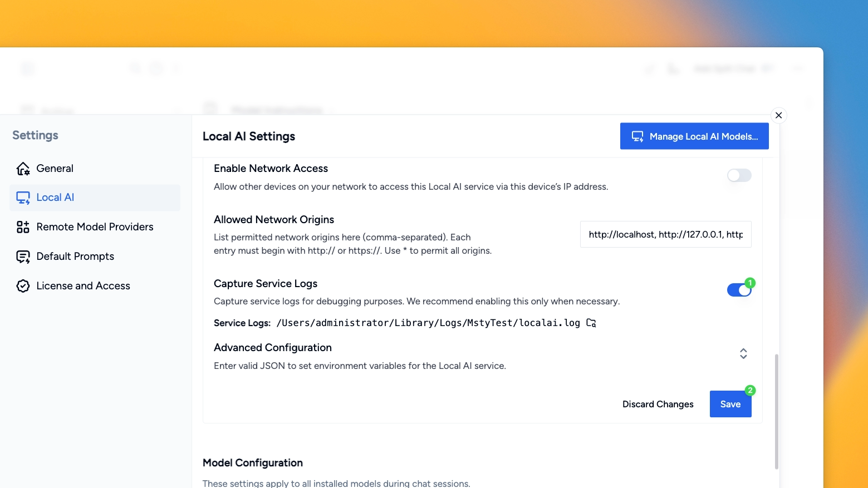
Task: Click Discard Changes
Action: tap(658, 404)
